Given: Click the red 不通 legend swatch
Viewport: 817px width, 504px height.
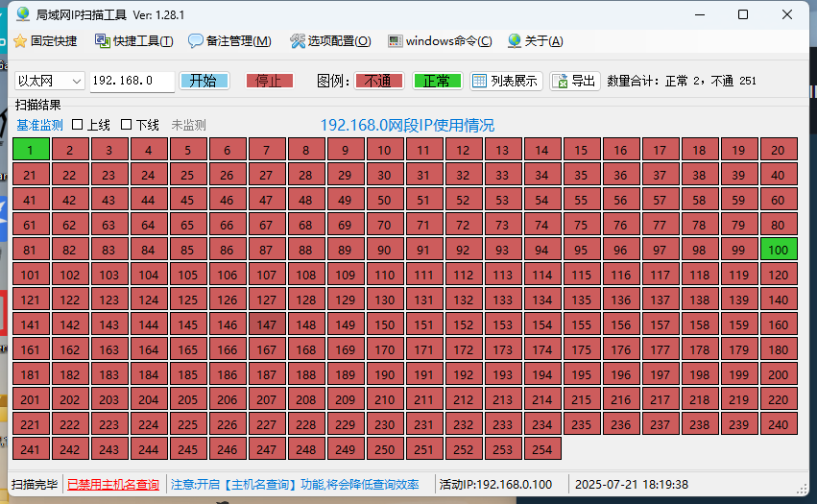Looking at the screenshot, I should 379,81.
